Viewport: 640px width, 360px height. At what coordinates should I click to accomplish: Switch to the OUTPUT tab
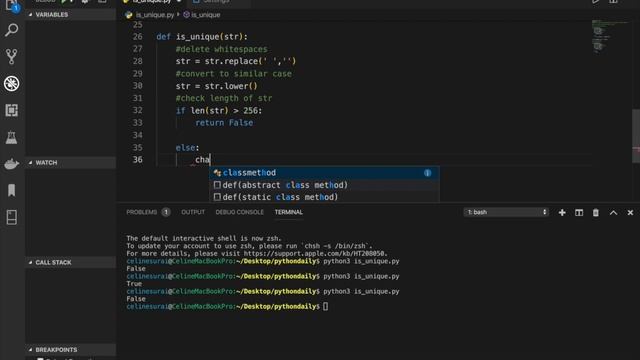[x=193, y=212]
